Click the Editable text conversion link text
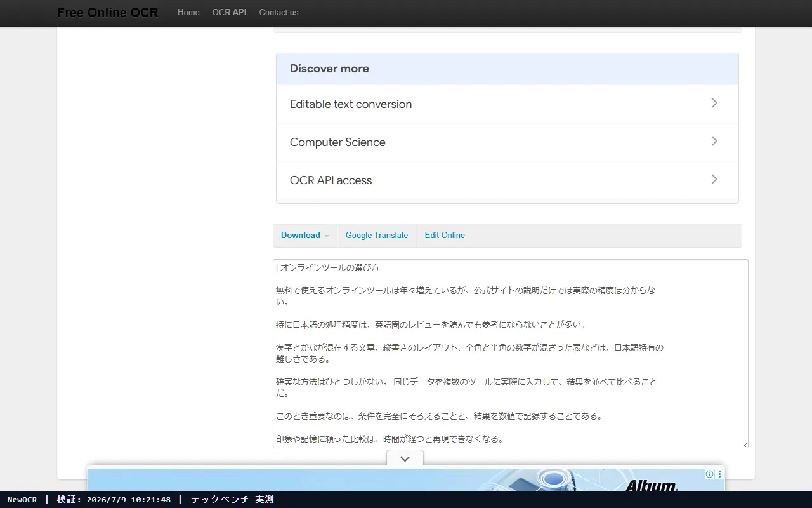Image resolution: width=812 pixels, height=508 pixels. click(x=351, y=104)
